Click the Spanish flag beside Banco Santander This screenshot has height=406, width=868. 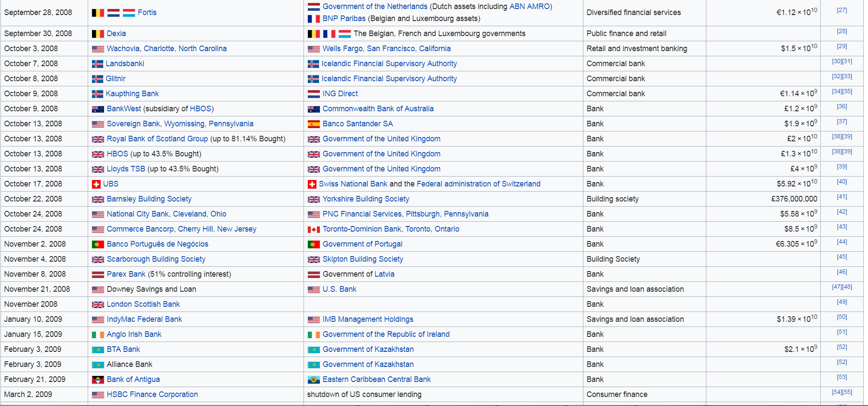[x=314, y=124]
